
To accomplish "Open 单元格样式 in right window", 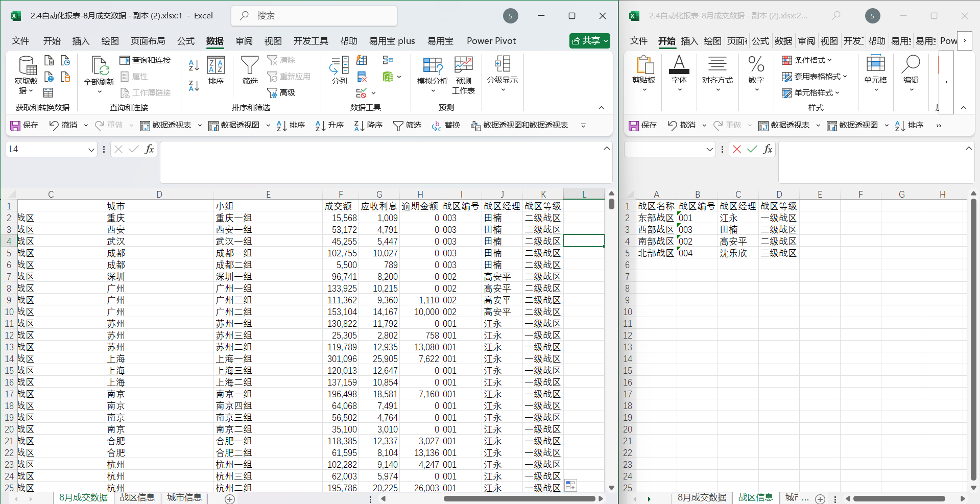I will (x=811, y=93).
